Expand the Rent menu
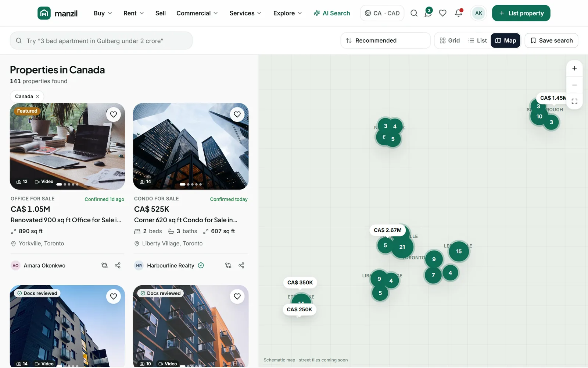This screenshot has width=588, height=368. coord(134,13)
